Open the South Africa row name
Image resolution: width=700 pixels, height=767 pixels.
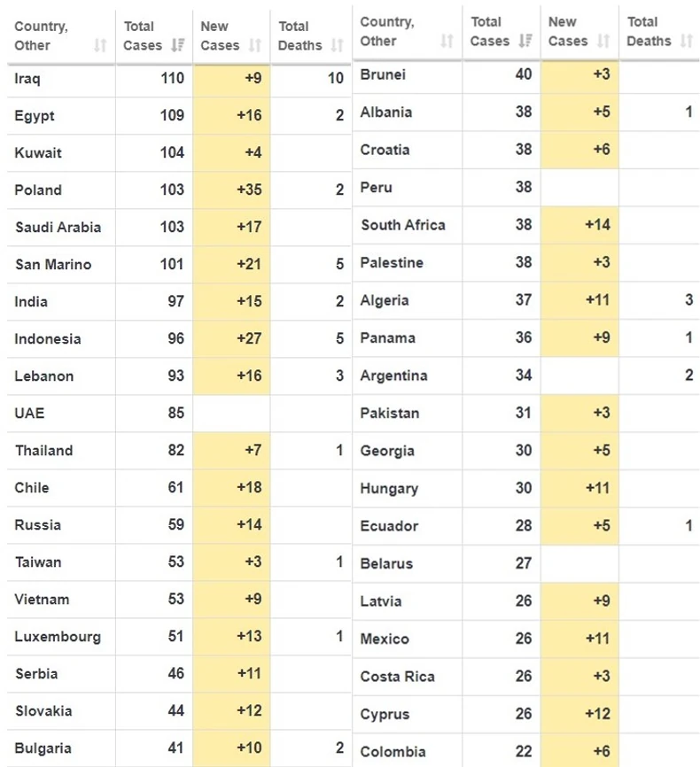(403, 225)
